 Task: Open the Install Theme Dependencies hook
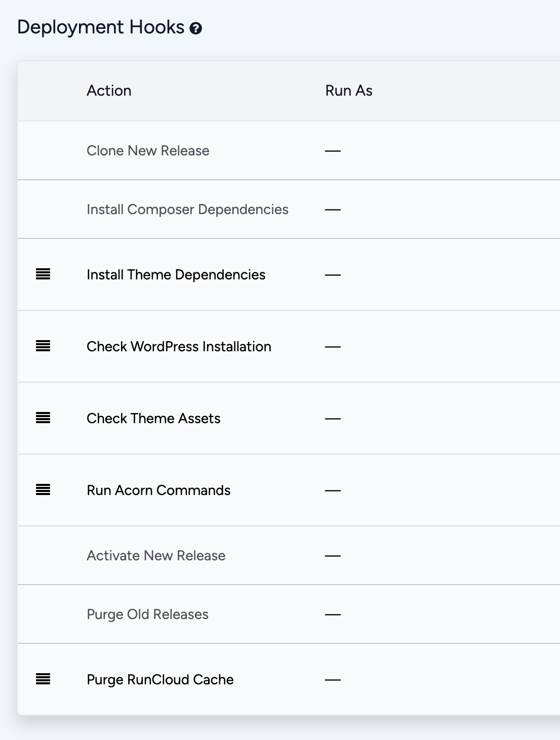(x=176, y=274)
